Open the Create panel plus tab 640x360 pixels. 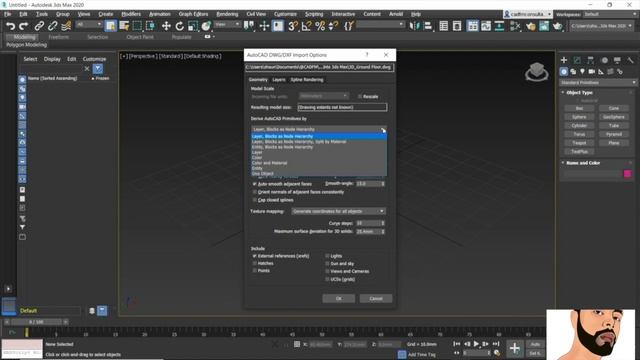[x=564, y=60]
